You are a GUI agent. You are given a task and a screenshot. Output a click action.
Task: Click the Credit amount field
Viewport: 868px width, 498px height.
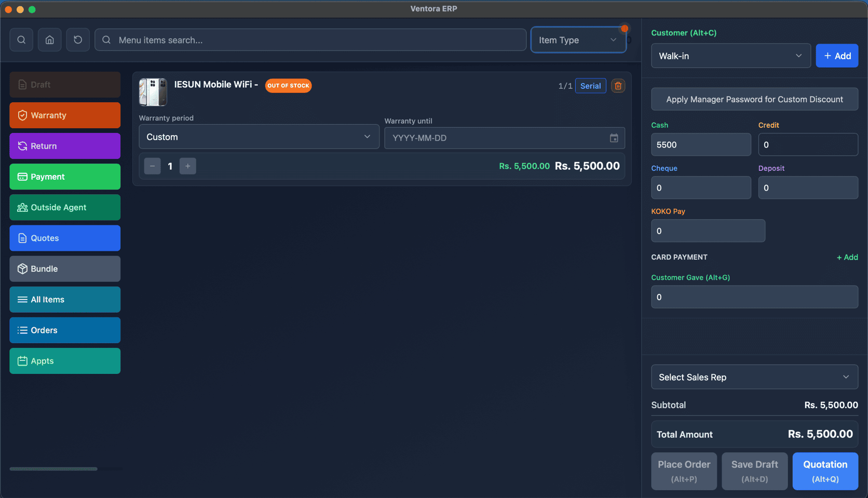point(808,144)
